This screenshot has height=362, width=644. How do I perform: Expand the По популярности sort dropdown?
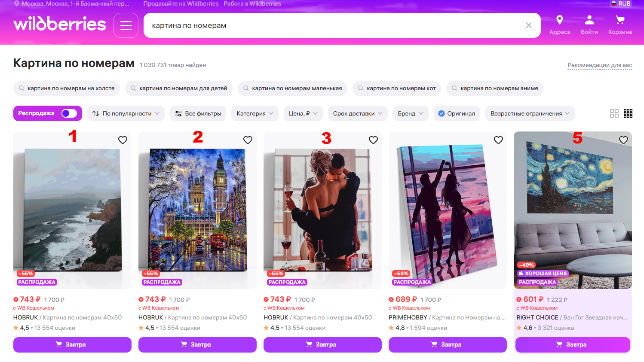(126, 113)
